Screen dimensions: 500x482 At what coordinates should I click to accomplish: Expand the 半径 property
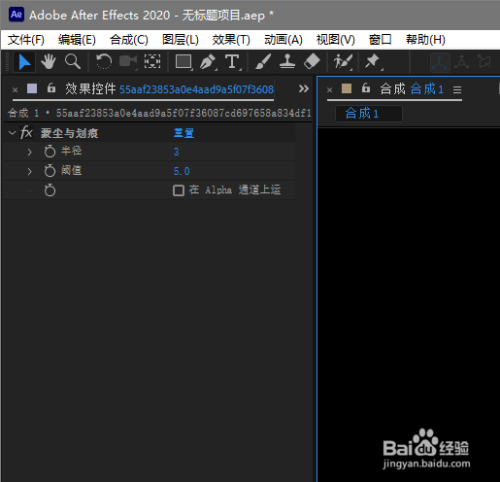click(30, 152)
